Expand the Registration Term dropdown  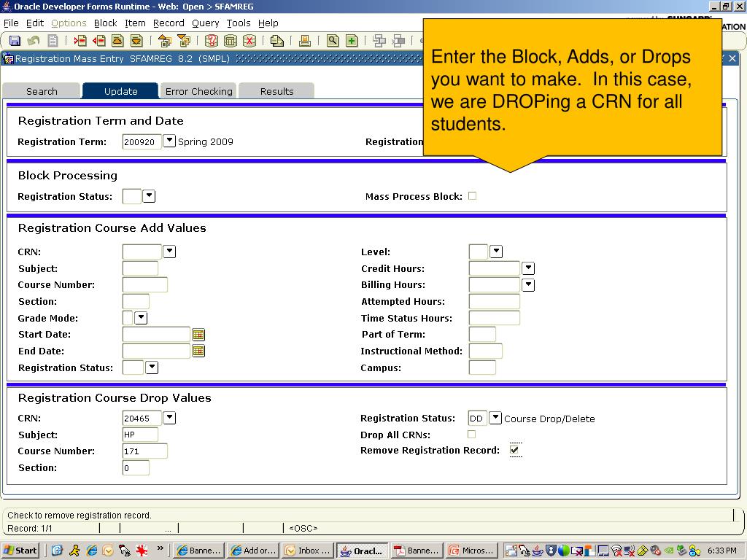pyautogui.click(x=169, y=141)
